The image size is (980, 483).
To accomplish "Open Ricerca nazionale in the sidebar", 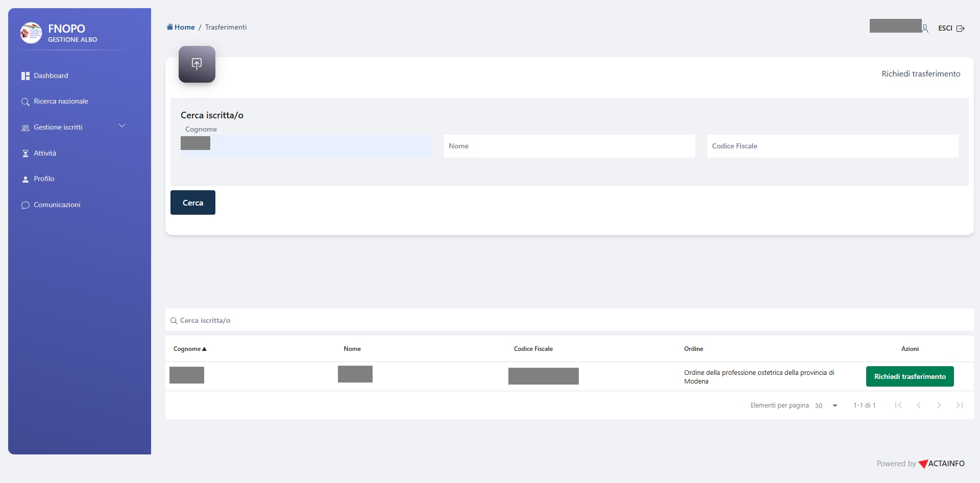I will (x=61, y=101).
